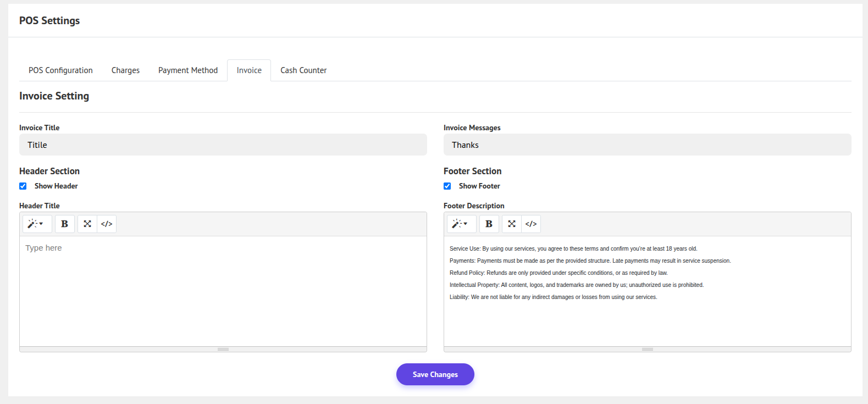Screen dimensions: 868x404
Task: Open magic wand style menu in Footer editor
Action: (x=461, y=224)
